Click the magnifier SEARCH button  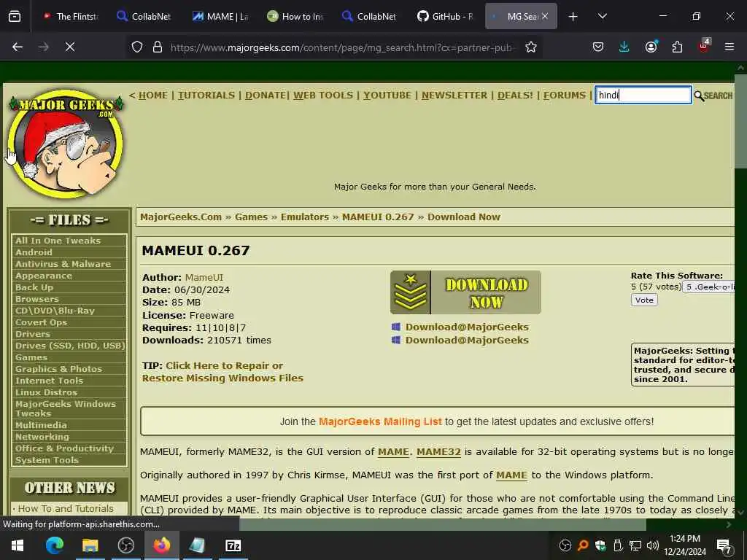click(713, 96)
